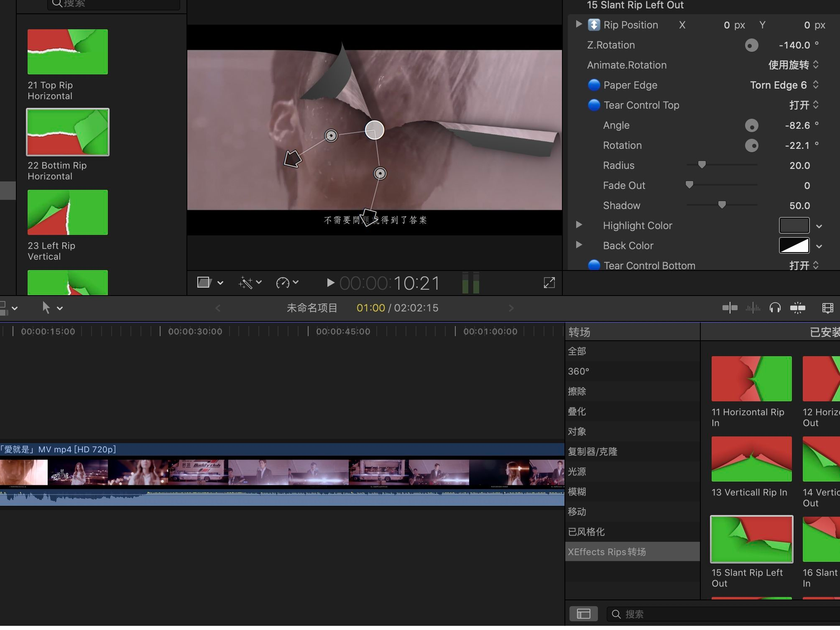Toggle audio skimming icon in timeline toolbar
Image resolution: width=840 pixels, height=630 pixels.
click(x=753, y=308)
